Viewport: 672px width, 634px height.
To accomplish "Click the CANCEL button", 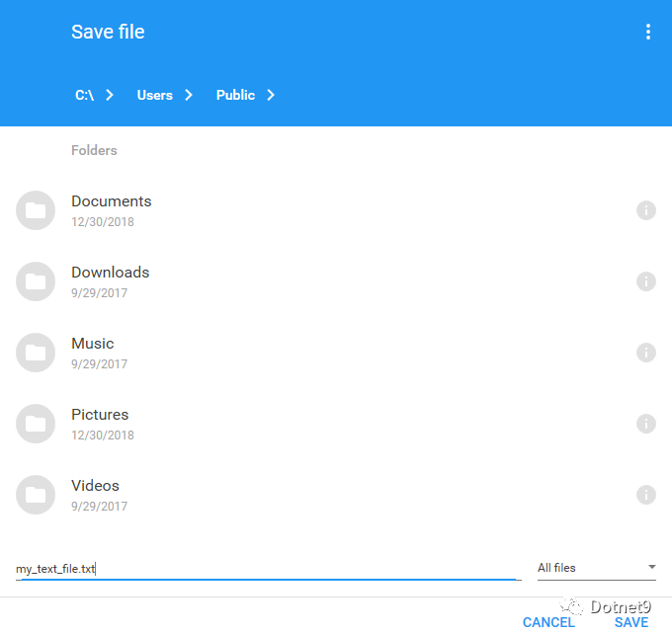I will (x=548, y=622).
